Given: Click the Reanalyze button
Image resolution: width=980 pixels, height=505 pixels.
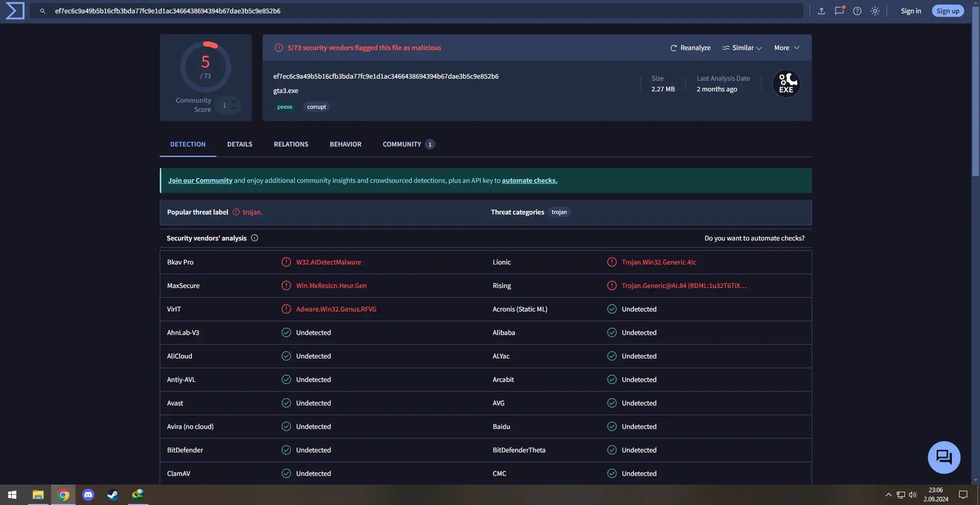Looking at the screenshot, I should (690, 47).
